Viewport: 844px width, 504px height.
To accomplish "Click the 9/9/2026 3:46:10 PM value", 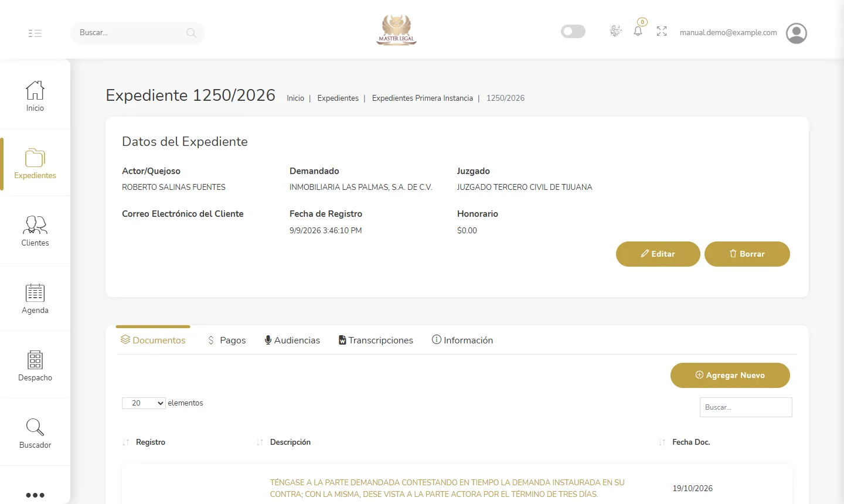I will [326, 231].
